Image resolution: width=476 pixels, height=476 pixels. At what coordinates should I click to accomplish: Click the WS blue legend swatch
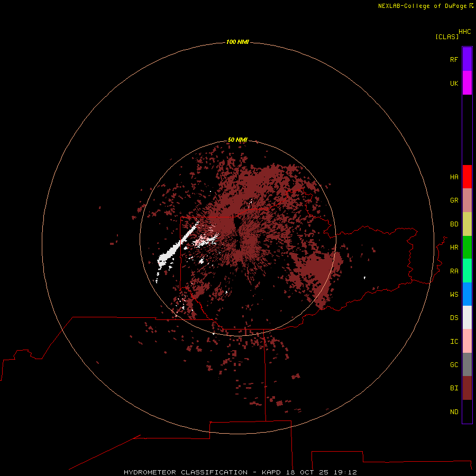pos(467,294)
